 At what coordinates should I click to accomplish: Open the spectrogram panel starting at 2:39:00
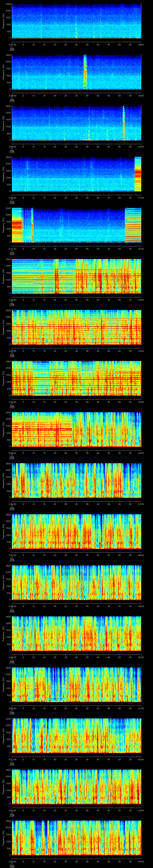click(x=77, y=123)
